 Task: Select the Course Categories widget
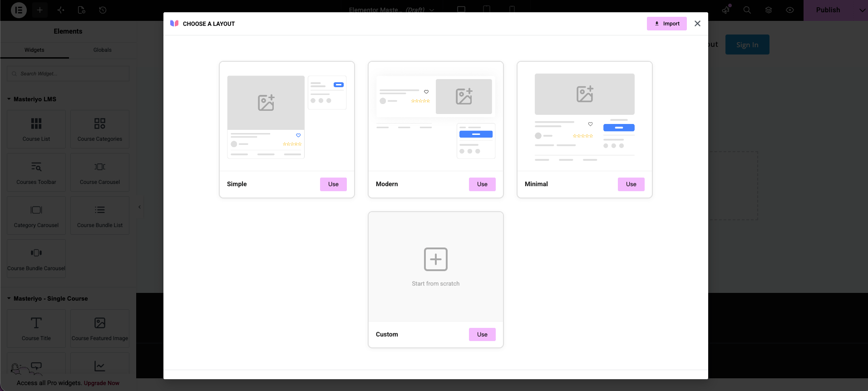(100, 129)
